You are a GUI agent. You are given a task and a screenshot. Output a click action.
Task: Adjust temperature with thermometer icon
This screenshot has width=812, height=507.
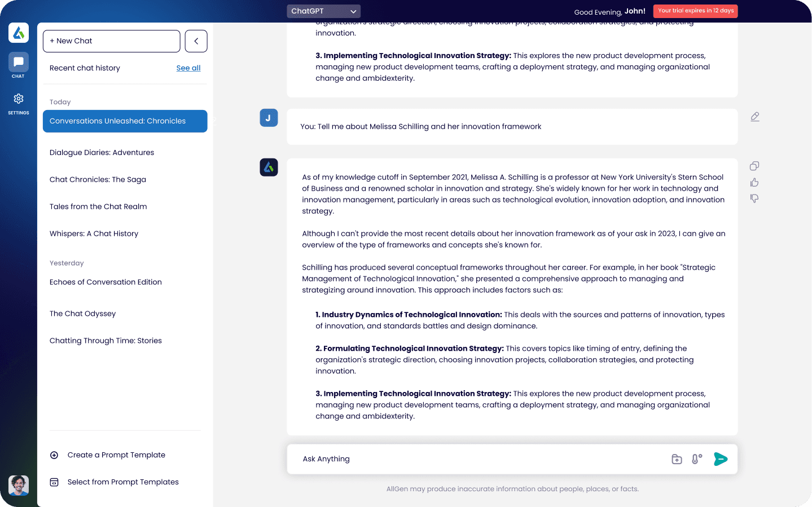(697, 459)
